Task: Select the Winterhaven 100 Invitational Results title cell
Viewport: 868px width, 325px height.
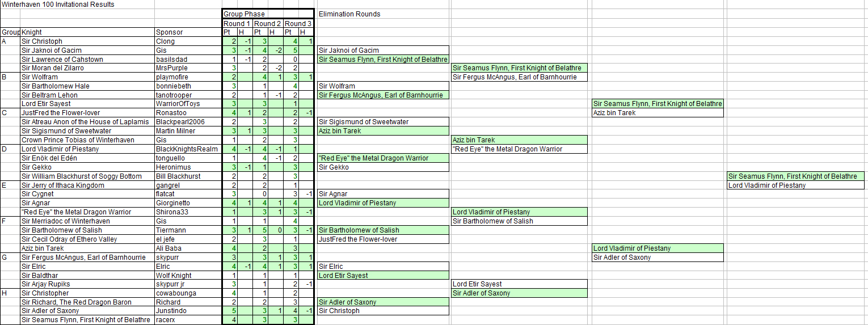Action: click(58, 5)
